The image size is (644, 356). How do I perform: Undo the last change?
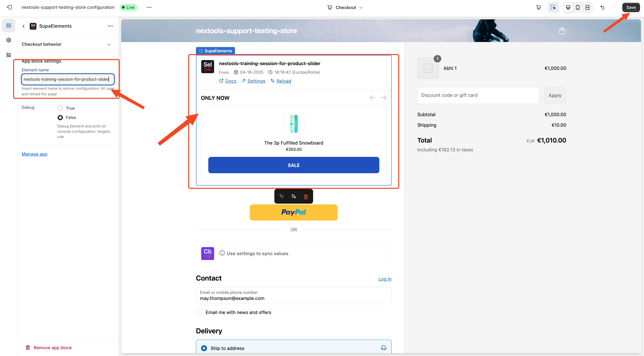click(602, 8)
